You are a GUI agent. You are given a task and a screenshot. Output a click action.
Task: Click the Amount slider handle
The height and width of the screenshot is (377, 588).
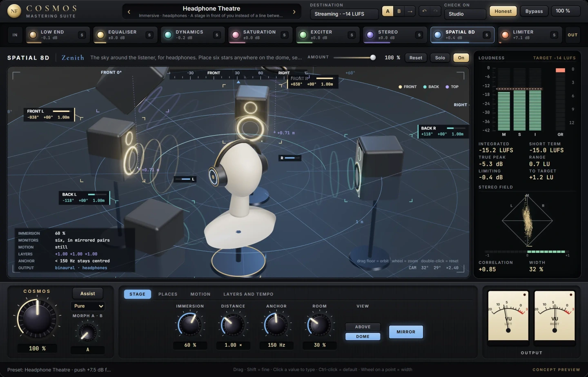tap(373, 58)
